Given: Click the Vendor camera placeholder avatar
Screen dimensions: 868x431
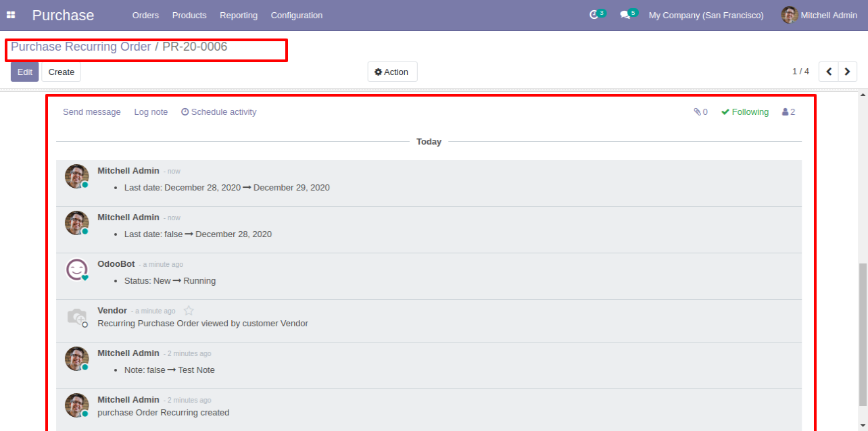Looking at the screenshot, I should [x=77, y=316].
